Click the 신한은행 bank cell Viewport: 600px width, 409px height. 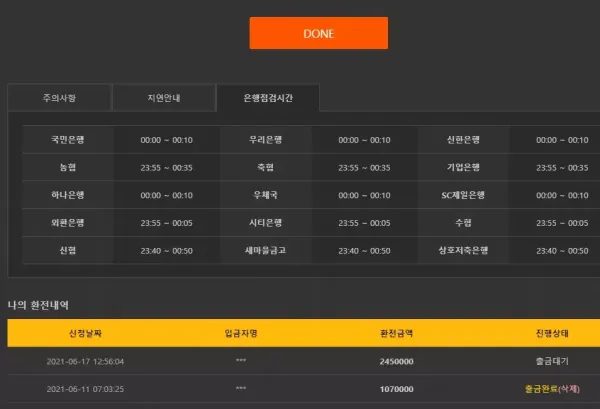[463, 140]
